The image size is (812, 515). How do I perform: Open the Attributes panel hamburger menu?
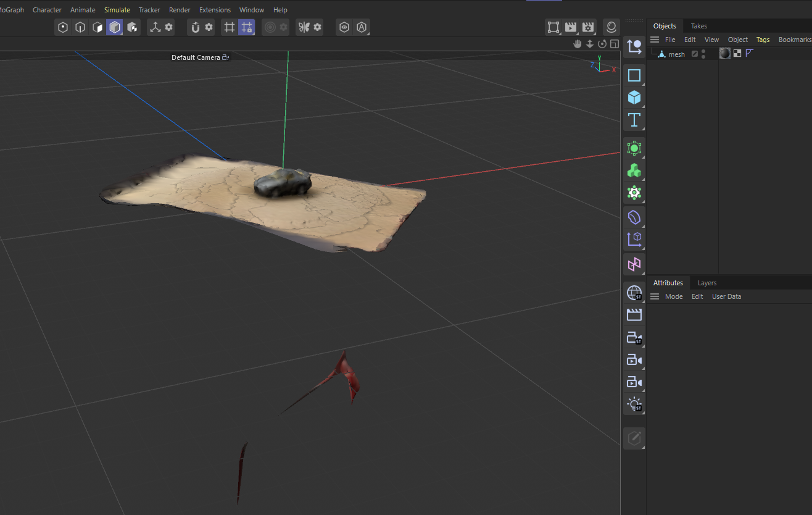tap(654, 296)
